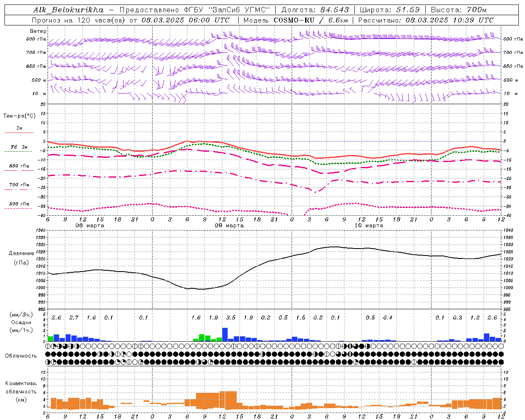The width and height of the screenshot is (525, 420).
Task: Click the Рассчитано: 08.03.2025 10:39 UTC text
Action: pos(426,20)
